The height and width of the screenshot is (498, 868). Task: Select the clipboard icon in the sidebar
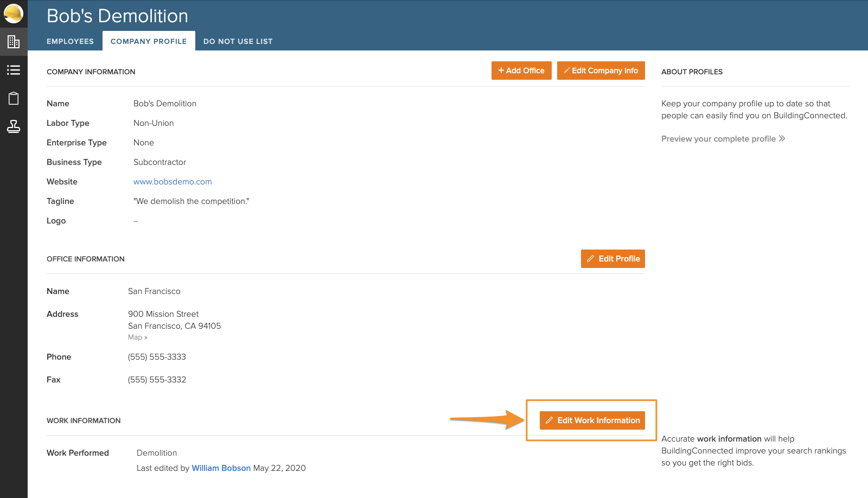click(14, 98)
